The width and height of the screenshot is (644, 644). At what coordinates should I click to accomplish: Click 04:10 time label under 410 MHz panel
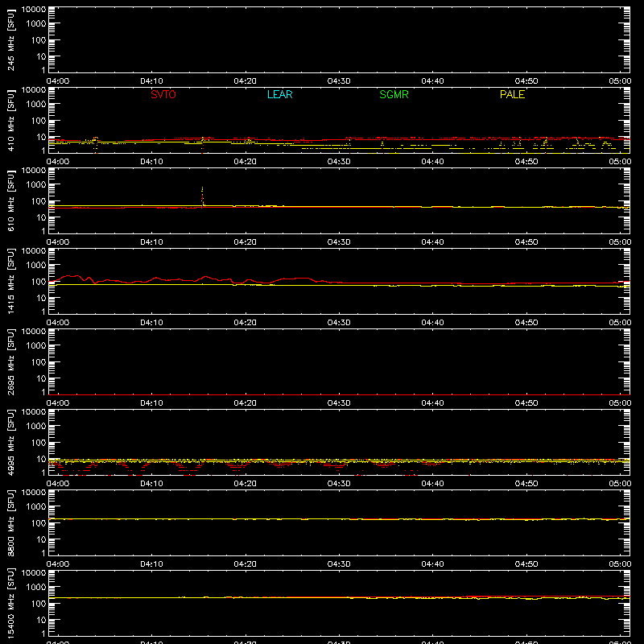(151, 162)
